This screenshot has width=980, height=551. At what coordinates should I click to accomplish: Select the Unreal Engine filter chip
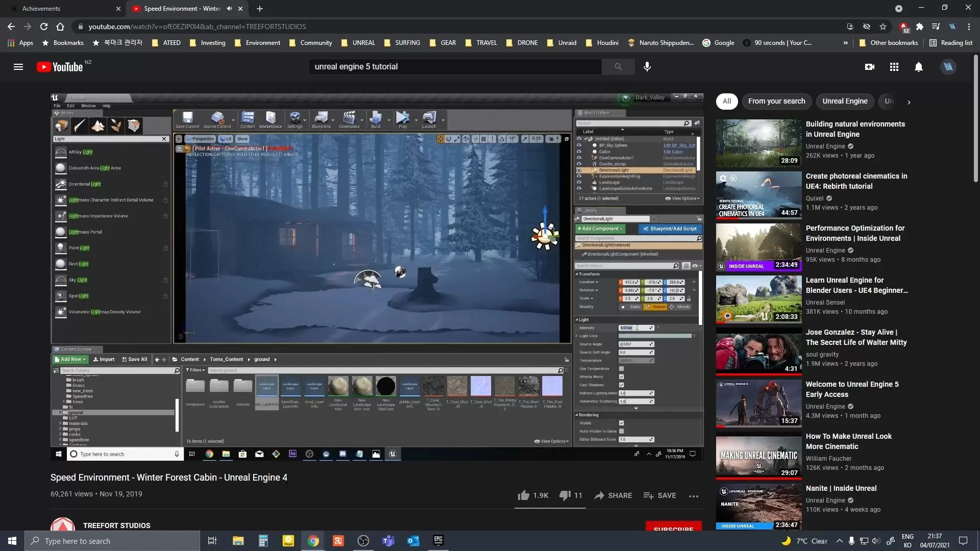[x=845, y=101]
